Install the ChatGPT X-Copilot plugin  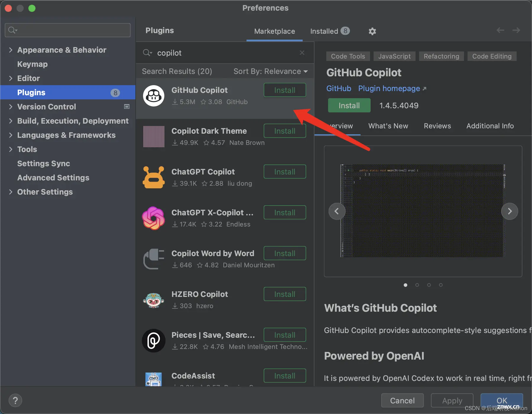[x=285, y=212]
